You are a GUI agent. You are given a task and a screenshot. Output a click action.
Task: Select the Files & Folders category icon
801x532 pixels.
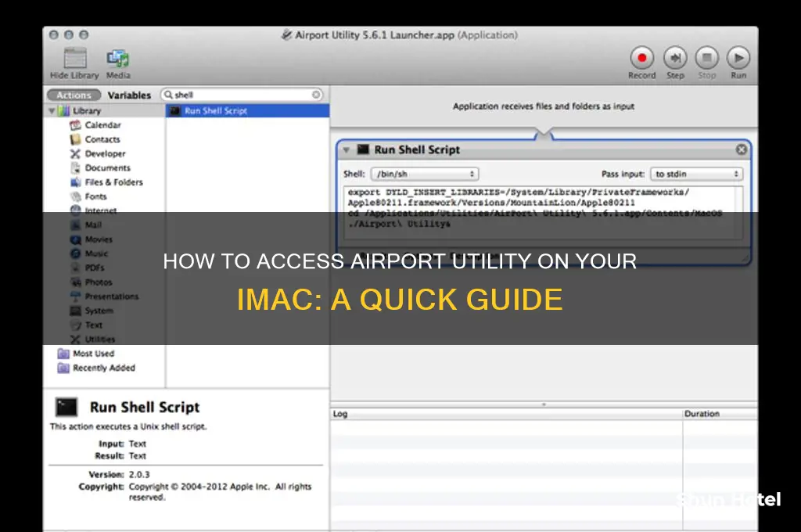(x=75, y=182)
